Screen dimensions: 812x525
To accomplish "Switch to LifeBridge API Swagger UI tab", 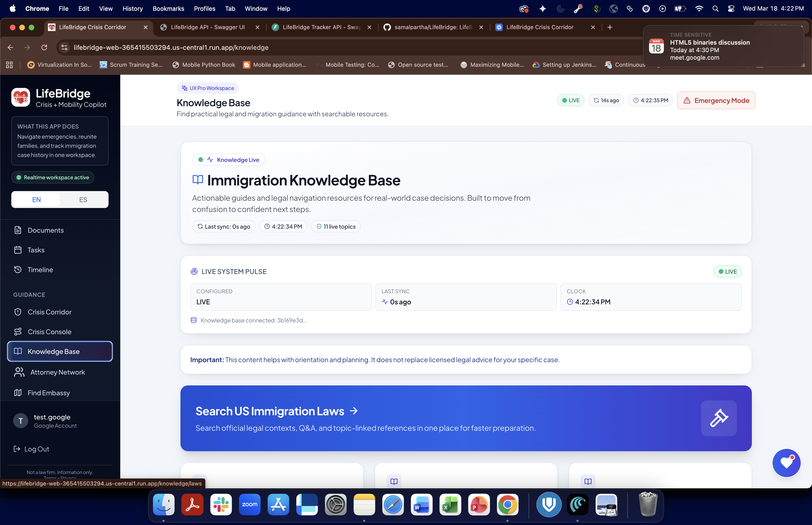I will pos(207,27).
